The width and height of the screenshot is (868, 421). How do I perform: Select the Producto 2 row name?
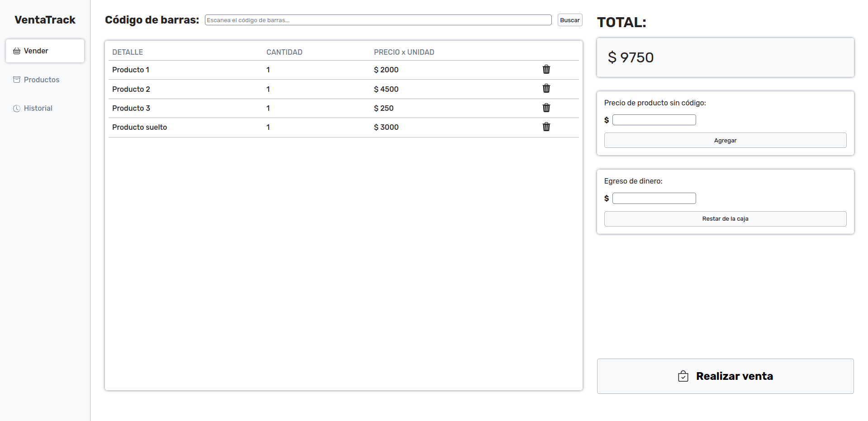pyautogui.click(x=131, y=89)
